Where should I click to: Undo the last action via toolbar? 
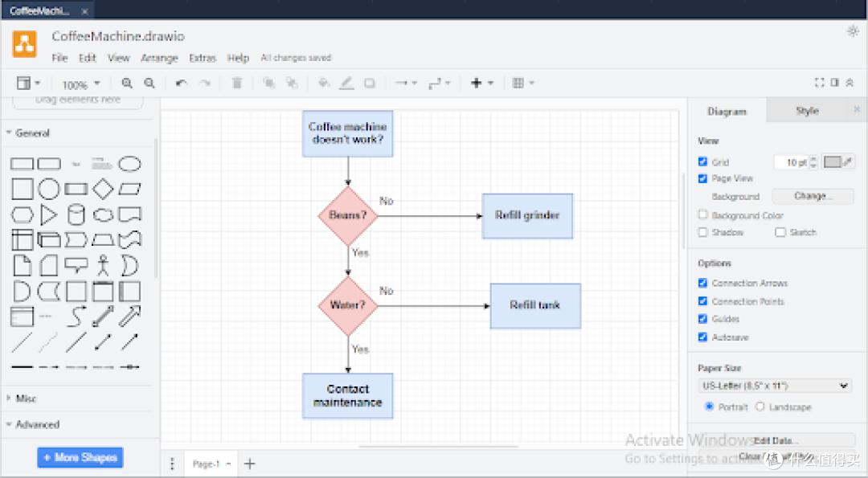click(182, 83)
